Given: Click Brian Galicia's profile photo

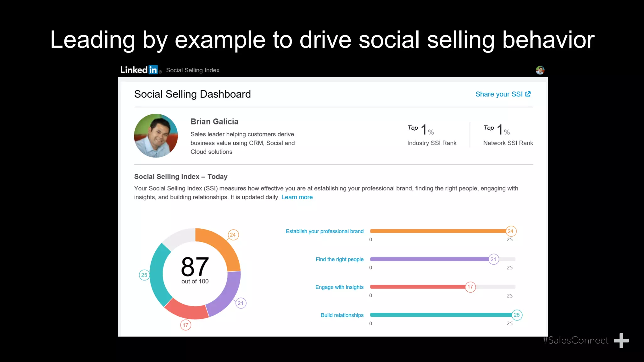Looking at the screenshot, I should tap(156, 136).
